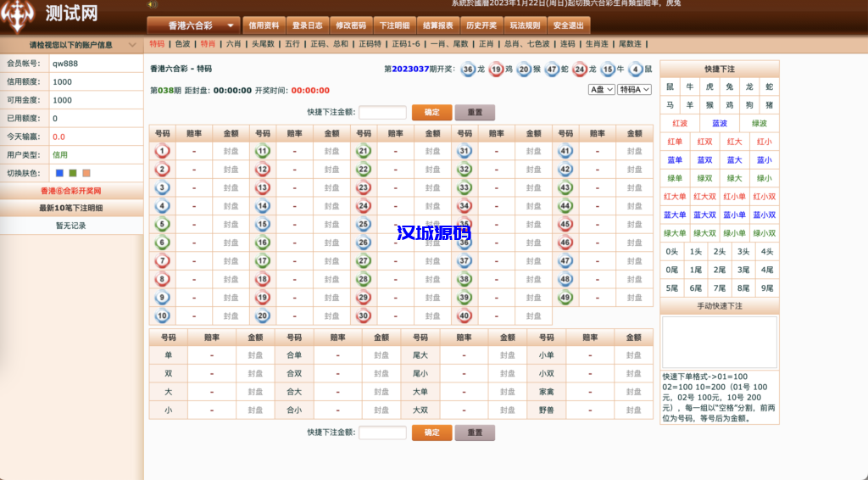The width and height of the screenshot is (868, 480).
Task: Focus the top 快捷下注金额 input field
Action: coord(382,113)
